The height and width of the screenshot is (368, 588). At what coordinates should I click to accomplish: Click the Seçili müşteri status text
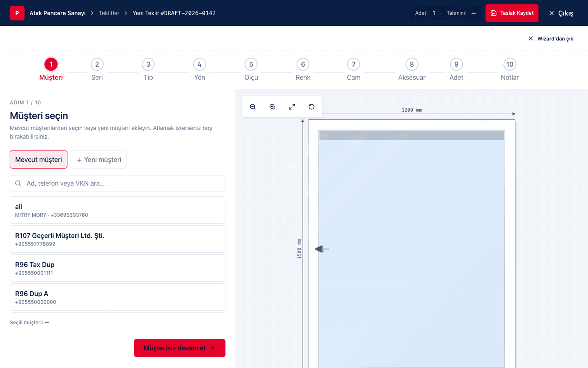pos(29,322)
